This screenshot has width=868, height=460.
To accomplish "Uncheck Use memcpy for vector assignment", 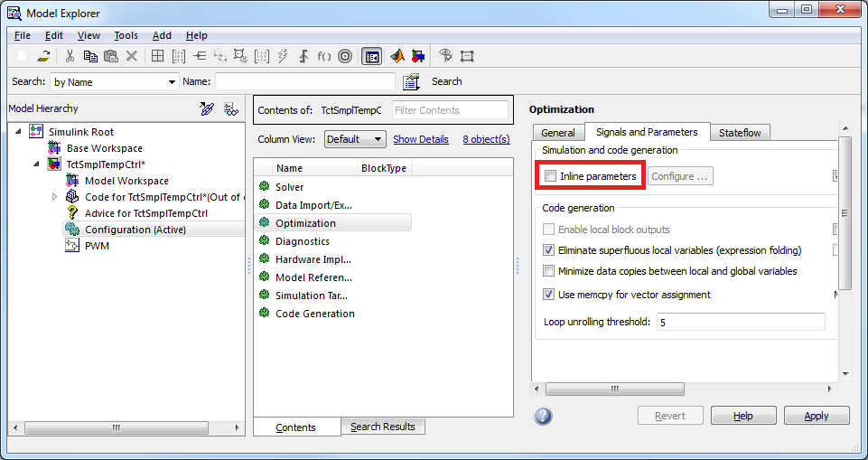I will click(548, 295).
